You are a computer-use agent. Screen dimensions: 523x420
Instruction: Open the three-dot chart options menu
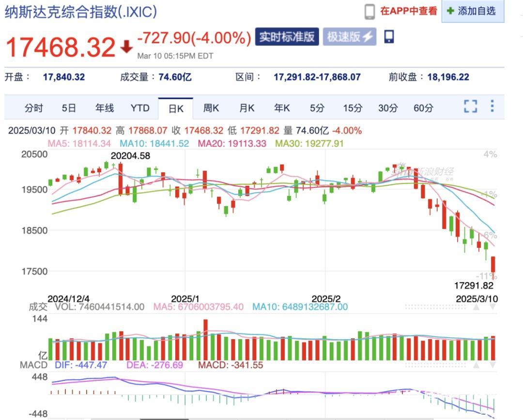click(x=492, y=106)
